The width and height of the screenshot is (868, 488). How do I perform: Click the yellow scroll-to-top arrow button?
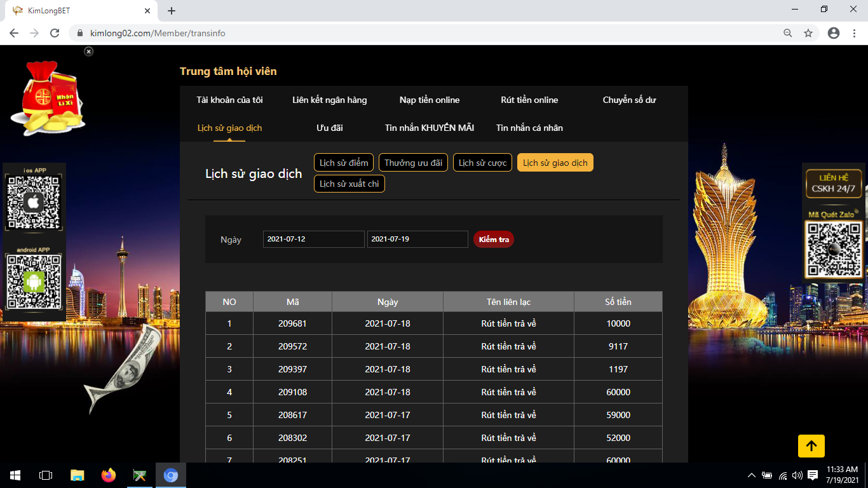(811, 446)
